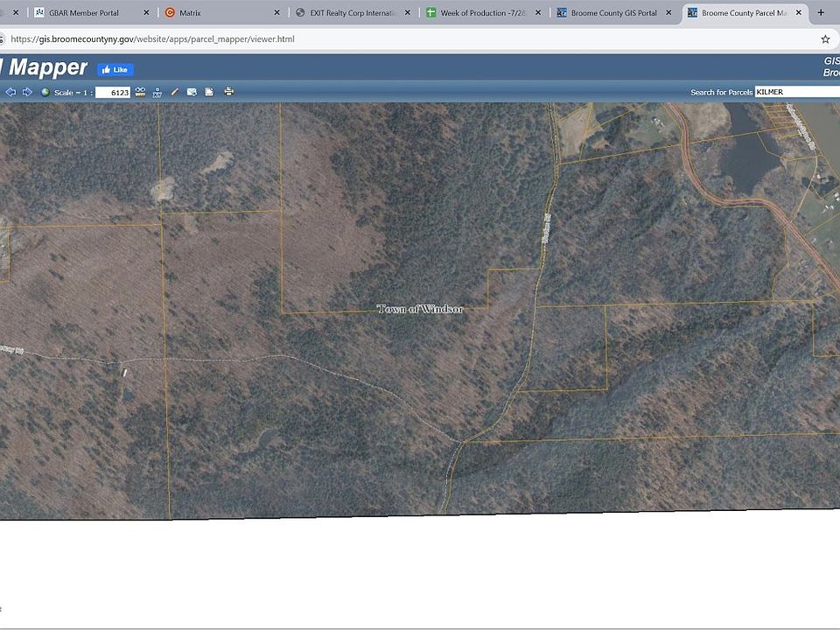840x630 pixels.
Task: Click the envelope email map icon
Action: (192, 92)
